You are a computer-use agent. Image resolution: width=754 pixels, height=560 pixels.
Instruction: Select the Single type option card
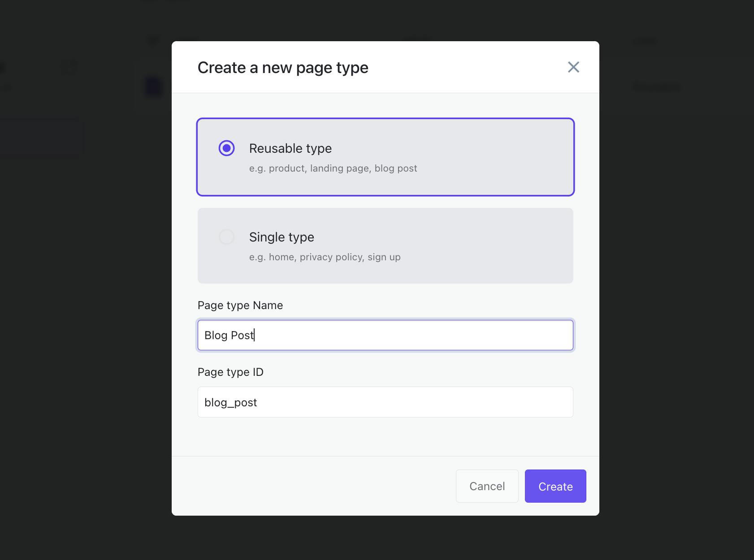coord(385,246)
